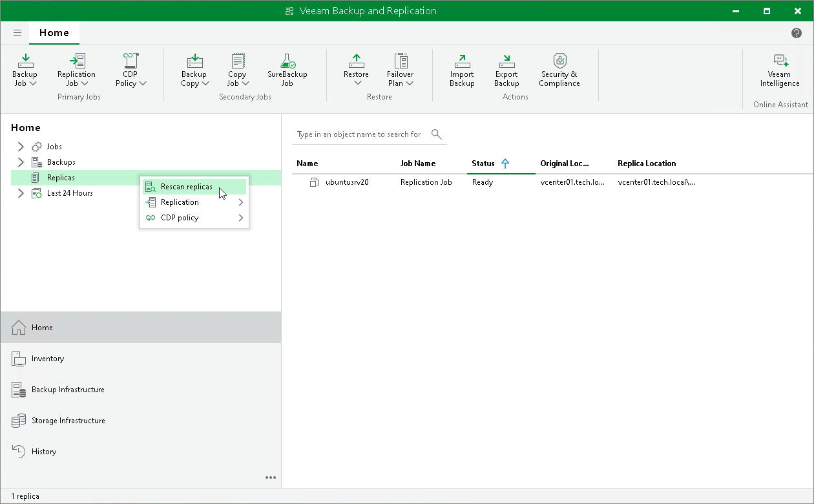The width and height of the screenshot is (814, 504).
Task: Click the Copy Job ribbon icon
Action: coord(238,61)
